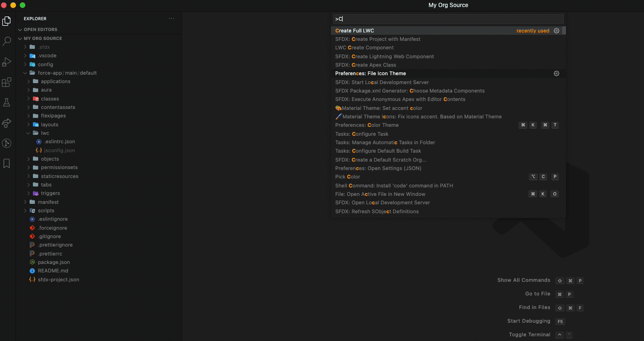
Task: Collapse the lwc folder
Action: tap(29, 133)
